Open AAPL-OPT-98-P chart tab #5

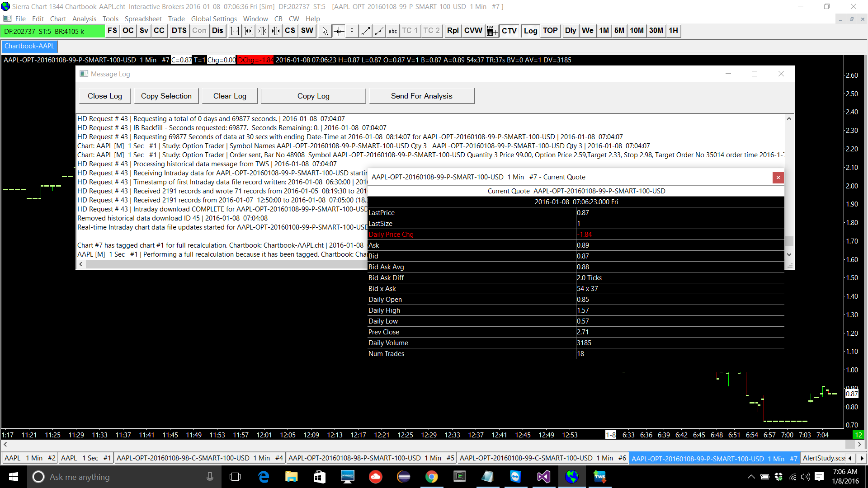371,458
